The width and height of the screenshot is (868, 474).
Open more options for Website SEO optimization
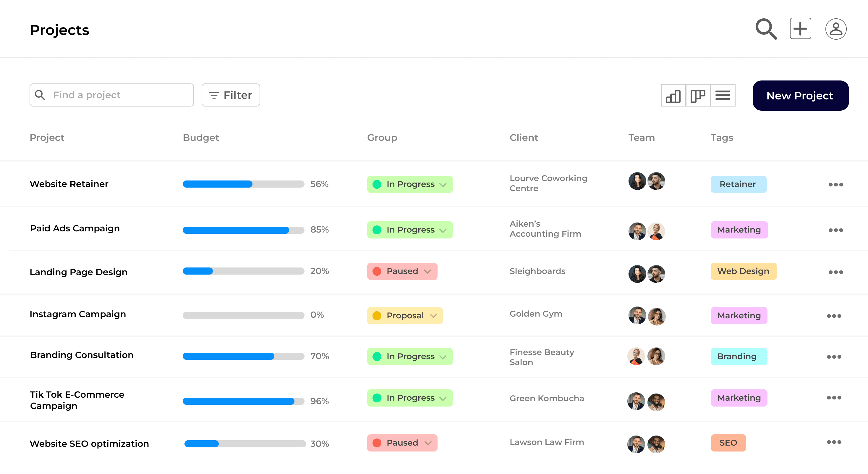834,442
